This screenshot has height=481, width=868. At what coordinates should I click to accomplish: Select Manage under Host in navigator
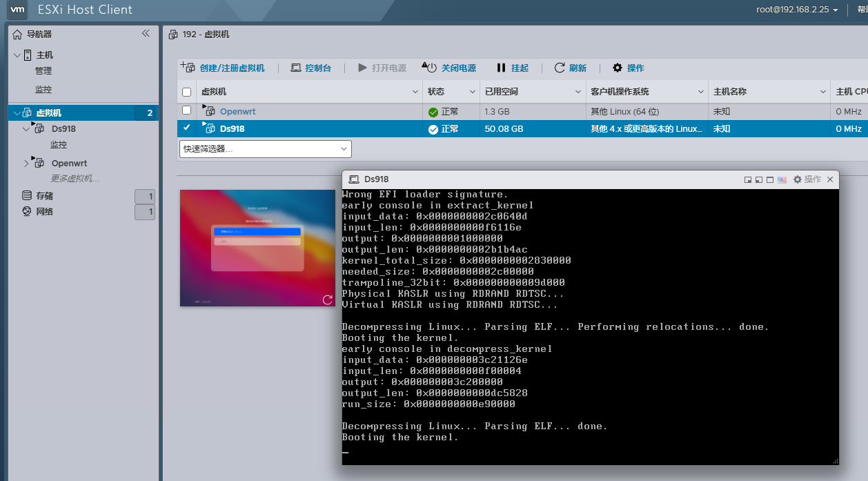pos(43,70)
